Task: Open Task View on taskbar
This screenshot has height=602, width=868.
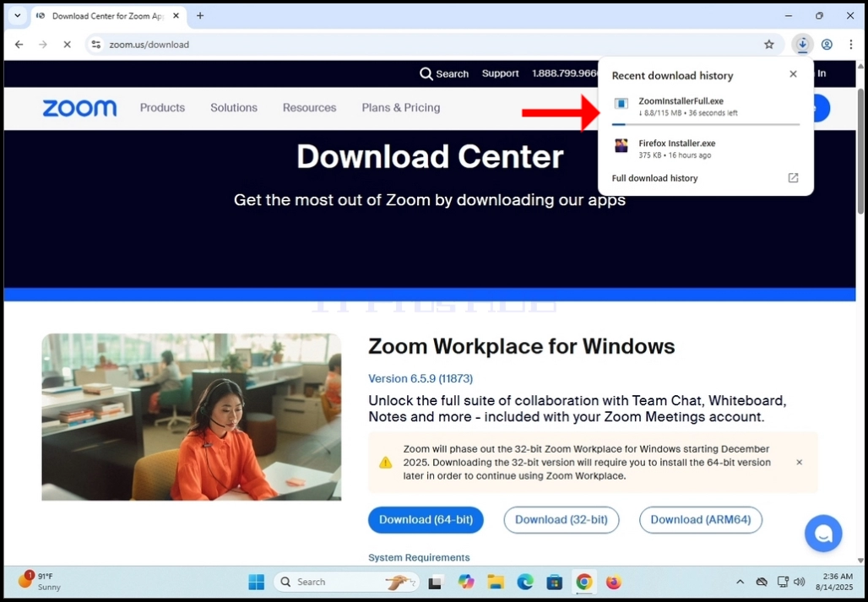Action: [436, 582]
